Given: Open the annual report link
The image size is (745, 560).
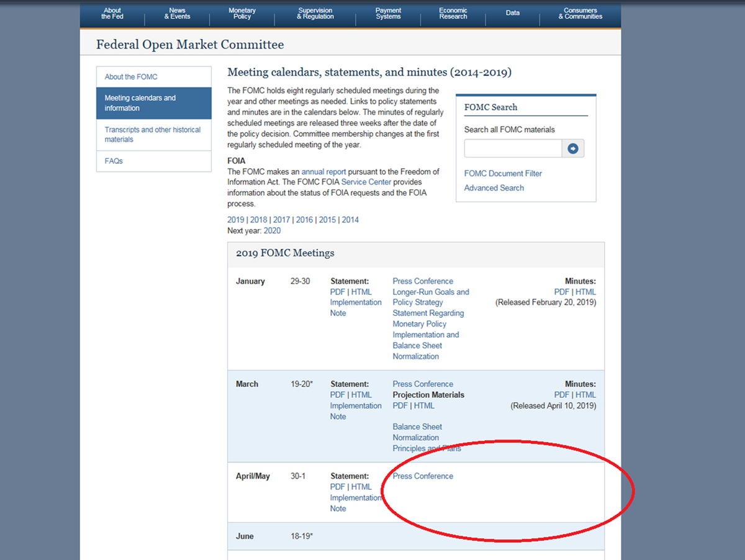Looking at the screenshot, I should 324,171.
